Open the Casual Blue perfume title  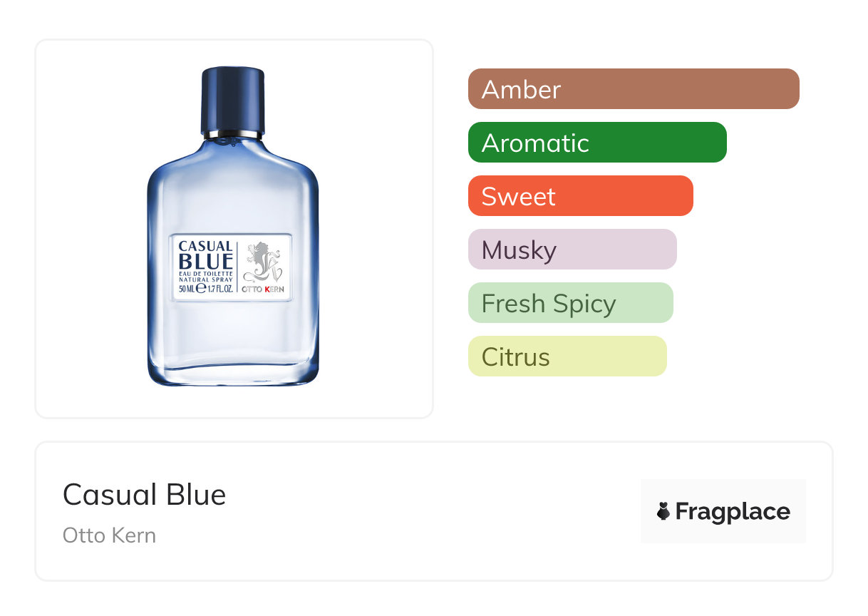click(x=144, y=495)
